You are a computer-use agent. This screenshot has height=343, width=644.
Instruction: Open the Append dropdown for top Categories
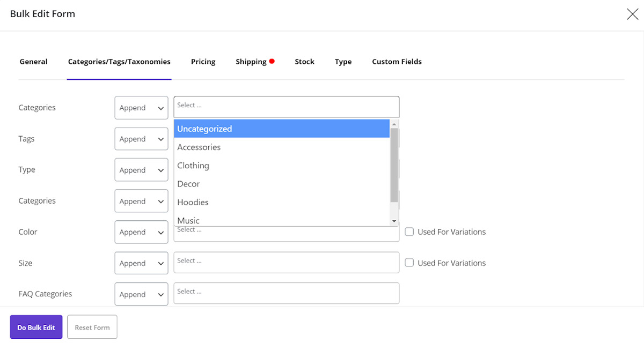tap(141, 108)
